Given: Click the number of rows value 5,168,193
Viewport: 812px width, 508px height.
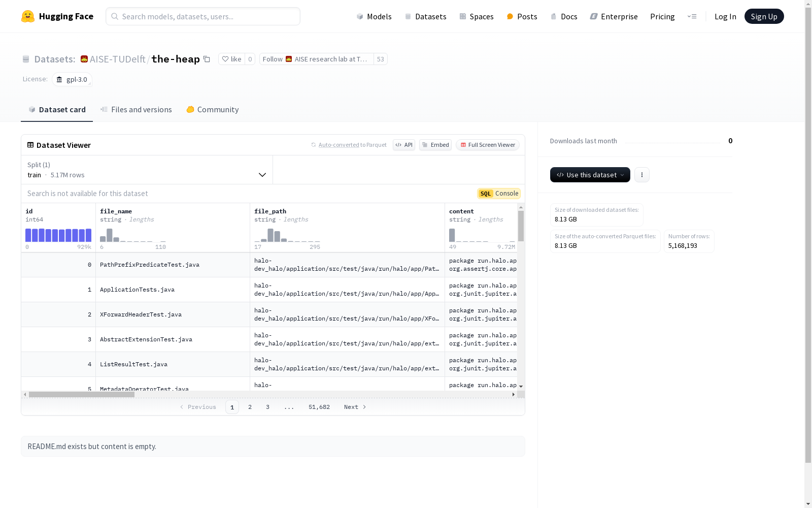Looking at the screenshot, I should (x=683, y=246).
